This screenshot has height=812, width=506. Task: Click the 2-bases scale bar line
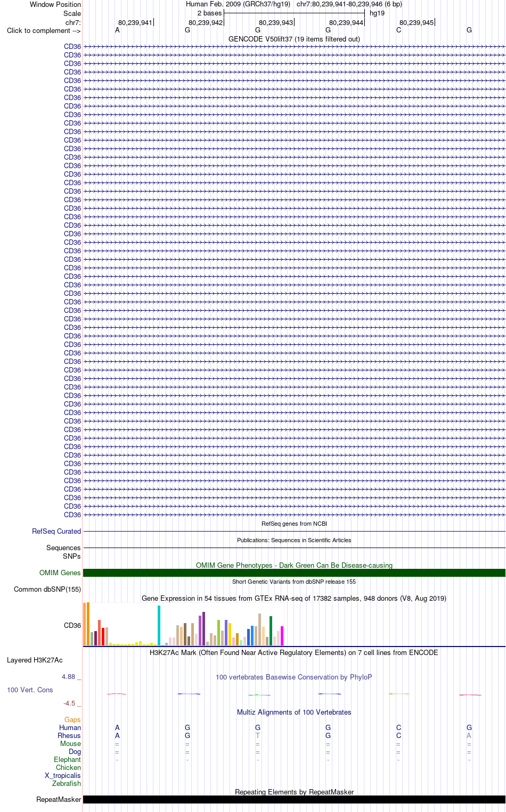(x=294, y=13)
